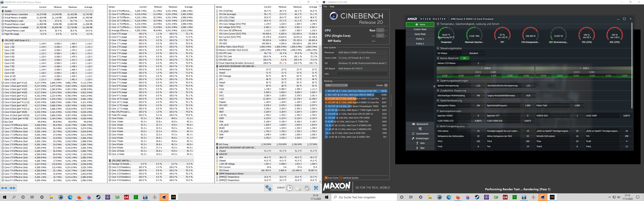Toggle checkbox next to CPU (Single Core) Run
The height and width of the screenshot is (201, 644).
pos(387,36)
